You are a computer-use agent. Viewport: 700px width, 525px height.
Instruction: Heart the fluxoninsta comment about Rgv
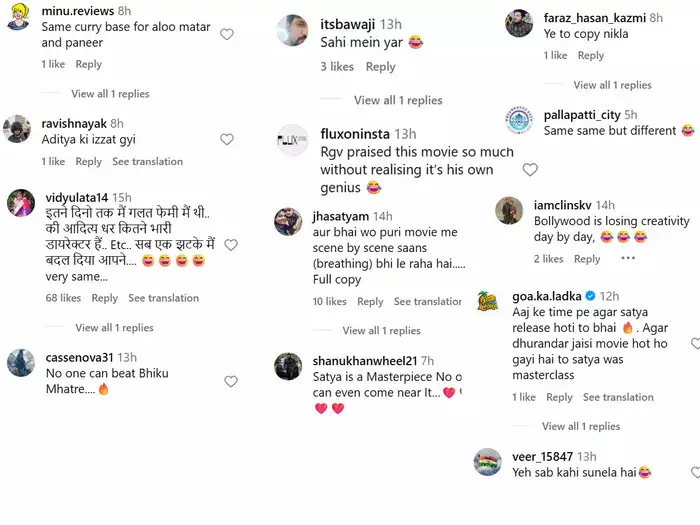click(530, 170)
